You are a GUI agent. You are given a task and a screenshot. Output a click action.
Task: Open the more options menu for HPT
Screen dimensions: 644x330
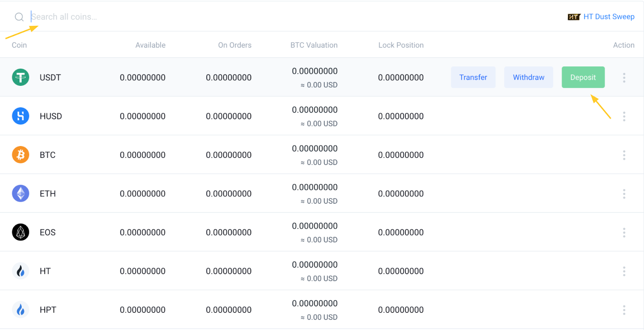pyautogui.click(x=624, y=310)
